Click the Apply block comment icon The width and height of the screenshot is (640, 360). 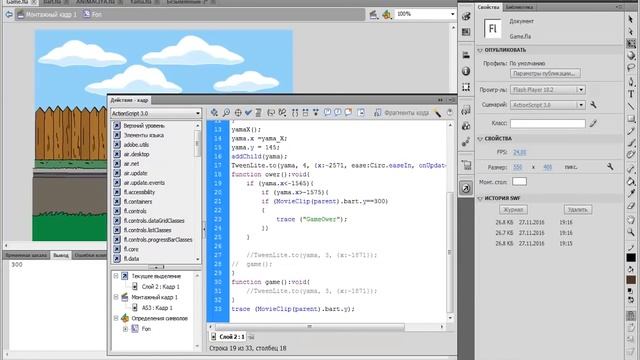(327, 113)
